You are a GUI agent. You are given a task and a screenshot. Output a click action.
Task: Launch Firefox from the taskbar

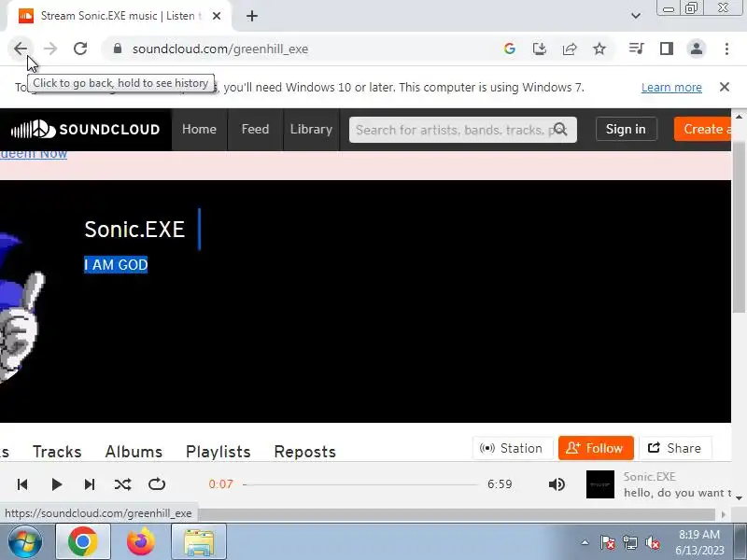tap(141, 541)
